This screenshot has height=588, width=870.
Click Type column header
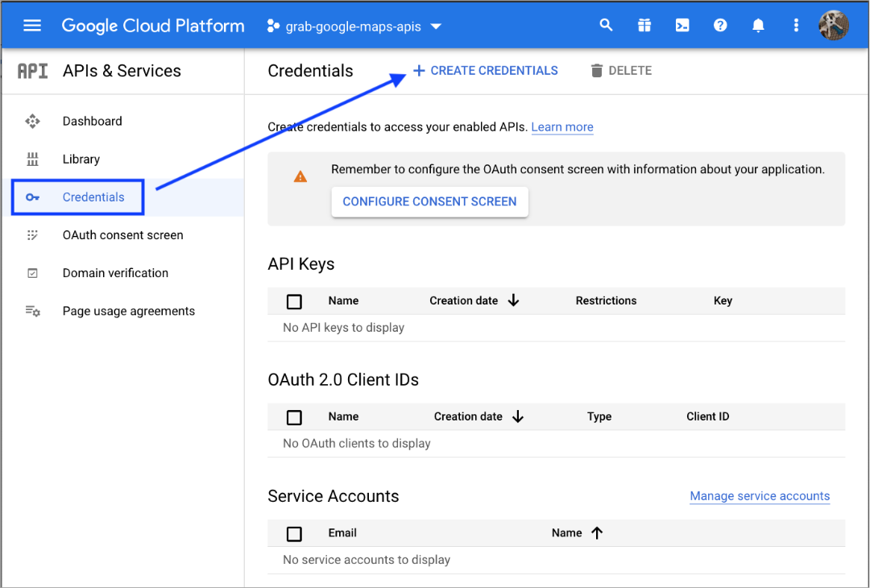pyautogui.click(x=599, y=416)
